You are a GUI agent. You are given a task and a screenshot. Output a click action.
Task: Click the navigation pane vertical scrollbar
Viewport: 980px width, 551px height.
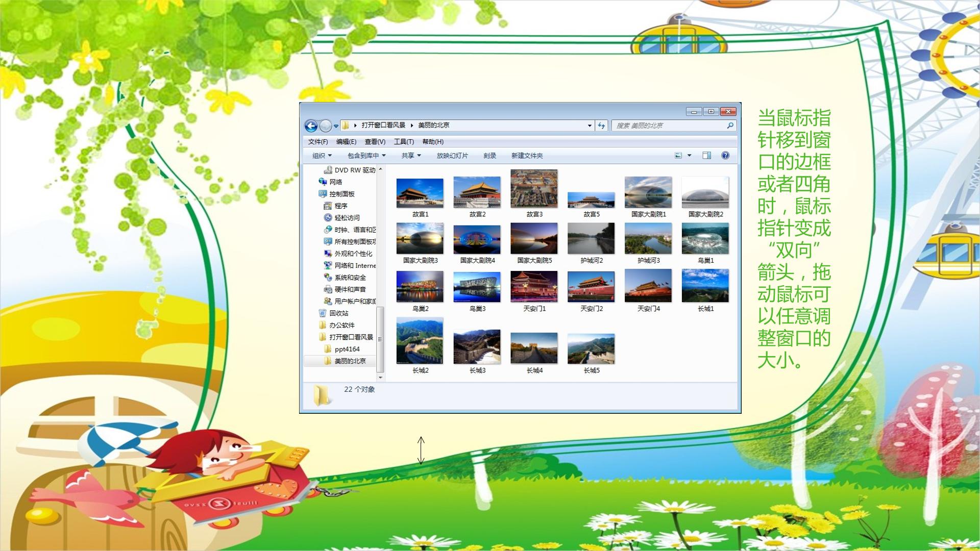(380, 273)
